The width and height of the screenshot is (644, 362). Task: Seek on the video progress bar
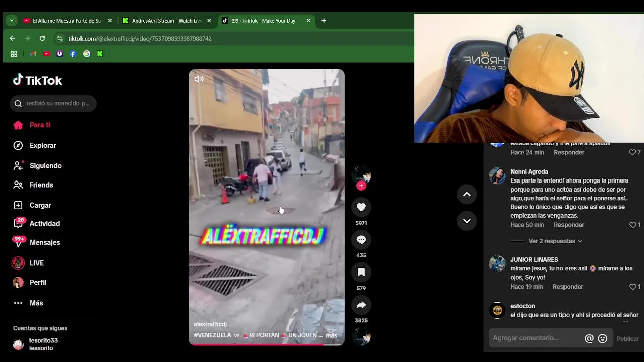(x=267, y=344)
